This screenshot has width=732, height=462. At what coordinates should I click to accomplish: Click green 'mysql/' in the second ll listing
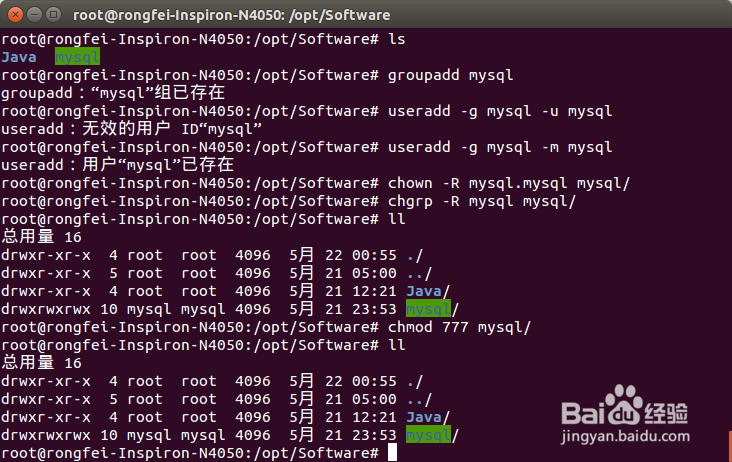(433, 435)
